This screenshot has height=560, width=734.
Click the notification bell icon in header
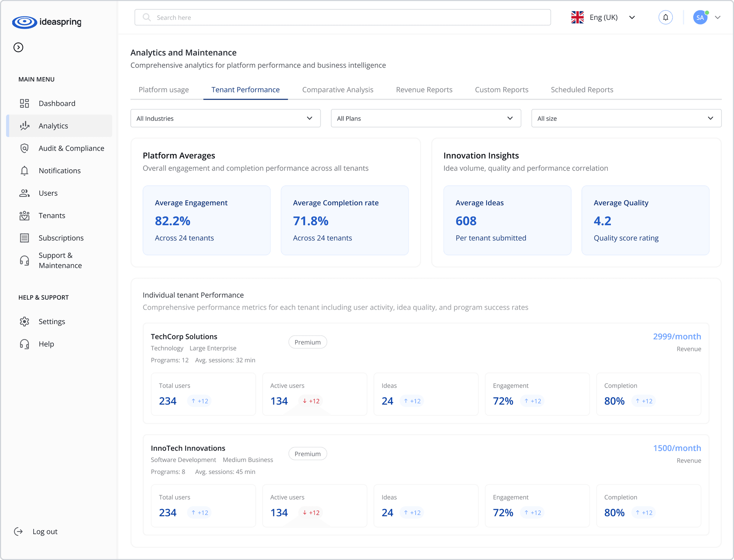pos(666,18)
